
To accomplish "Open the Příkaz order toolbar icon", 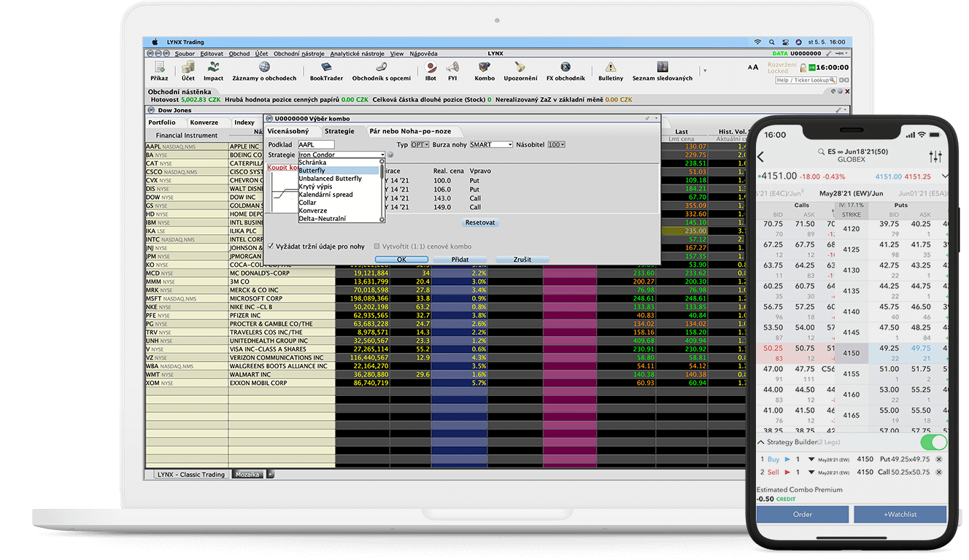I will pyautogui.click(x=159, y=71).
